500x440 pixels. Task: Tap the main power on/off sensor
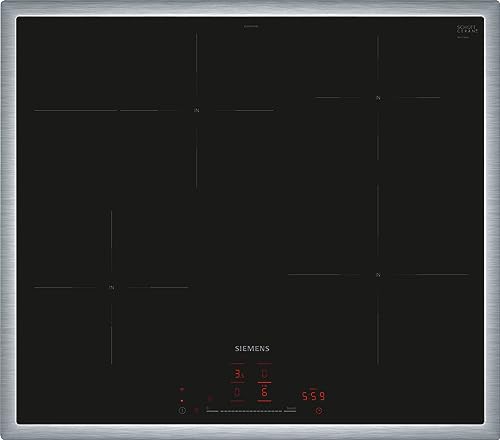182,411
